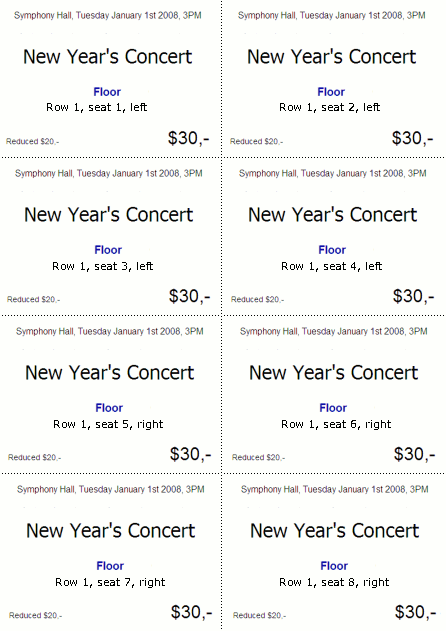This screenshot has height=631, width=446.
Task: Click the blue 'Floor' heading on seat 2 ticket
Action: coord(331,92)
